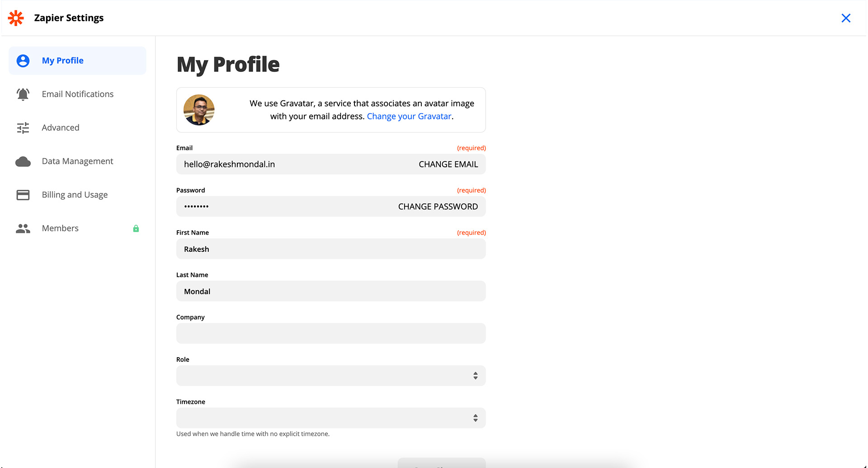Click into the First Name field
This screenshot has height=468, width=868.
[330, 249]
